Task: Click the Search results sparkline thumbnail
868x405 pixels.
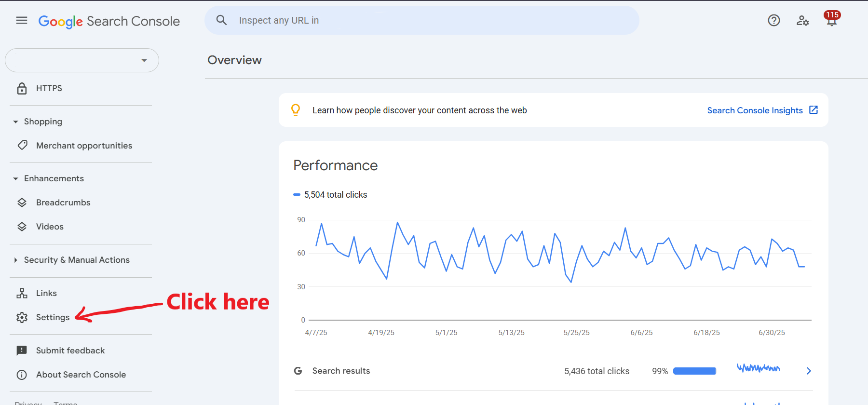Action: tap(759, 368)
